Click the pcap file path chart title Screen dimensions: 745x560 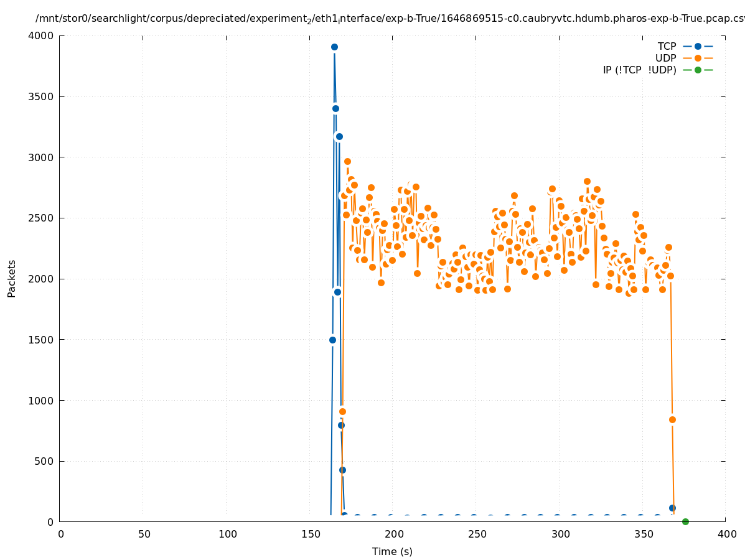[x=390, y=19]
